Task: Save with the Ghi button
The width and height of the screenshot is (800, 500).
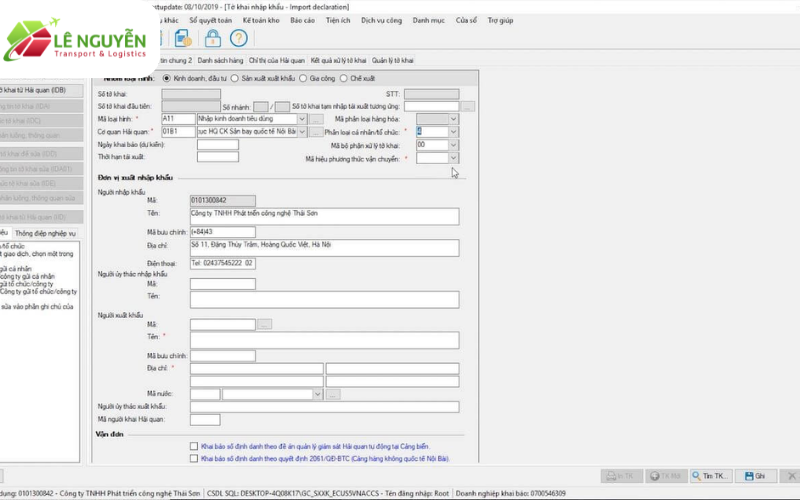Action: [756, 476]
